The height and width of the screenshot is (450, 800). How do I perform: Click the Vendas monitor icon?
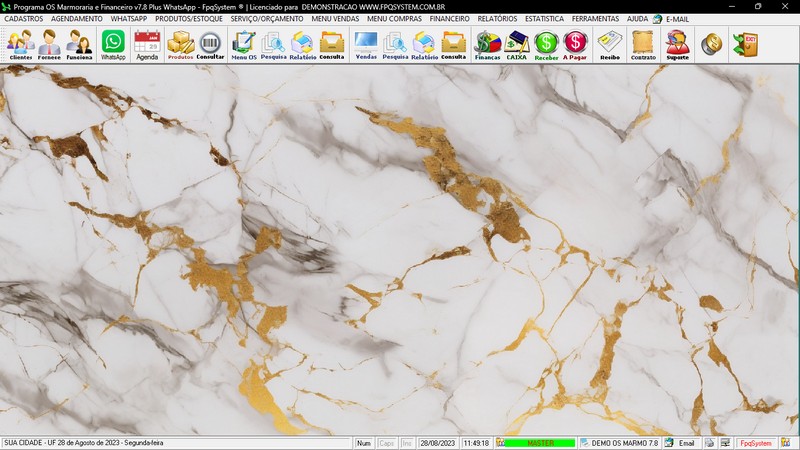coord(366,45)
